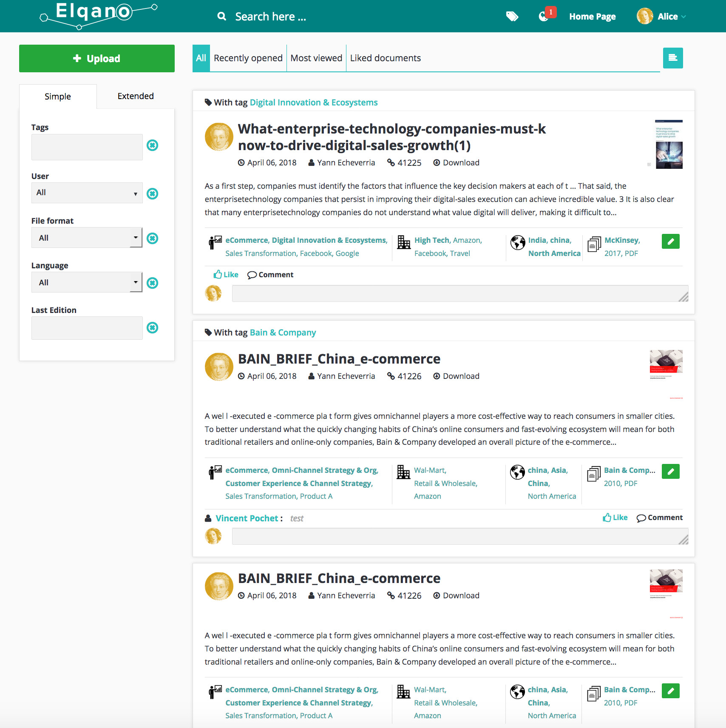Download the last BAIN_BRIEF_China_e-commerce document
Viewport: 726px width, 728px height.
pyautogui.click(x=457, y=596)
